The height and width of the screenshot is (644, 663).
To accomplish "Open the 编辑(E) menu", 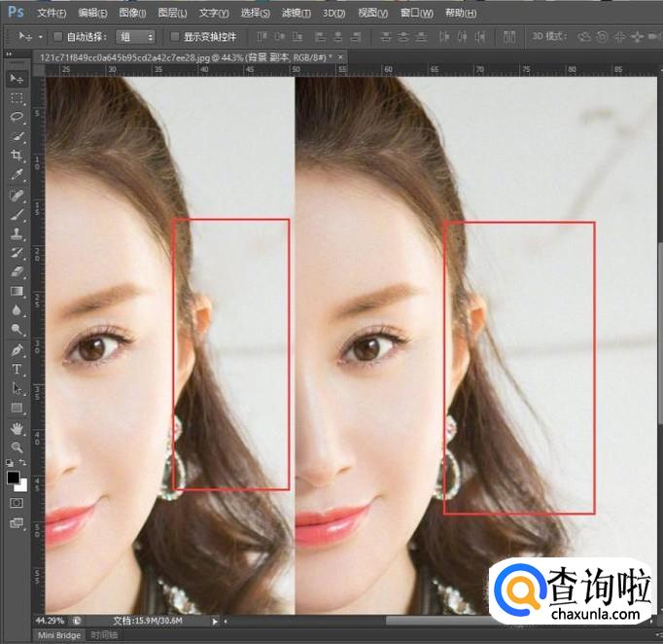I will tap(92, 13).
